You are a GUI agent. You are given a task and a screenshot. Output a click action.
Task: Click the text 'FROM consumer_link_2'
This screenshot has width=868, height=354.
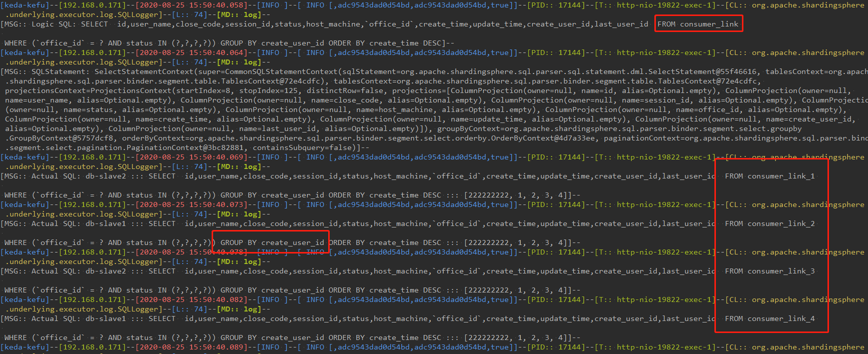[x=770, y=223]
